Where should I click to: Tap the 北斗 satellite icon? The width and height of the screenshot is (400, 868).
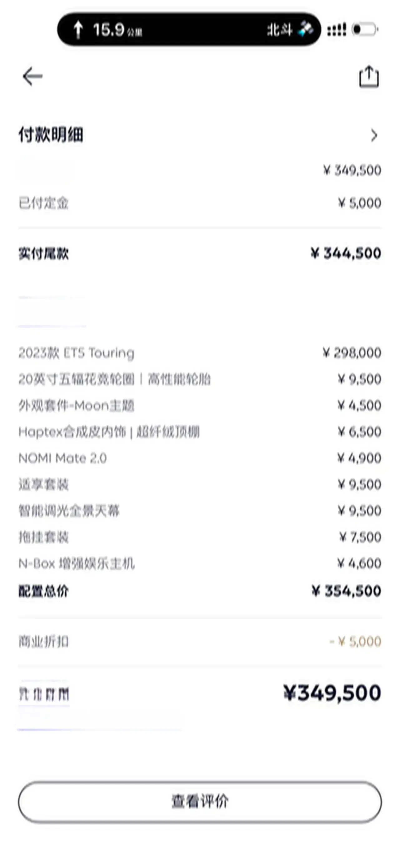click(305, 30)
